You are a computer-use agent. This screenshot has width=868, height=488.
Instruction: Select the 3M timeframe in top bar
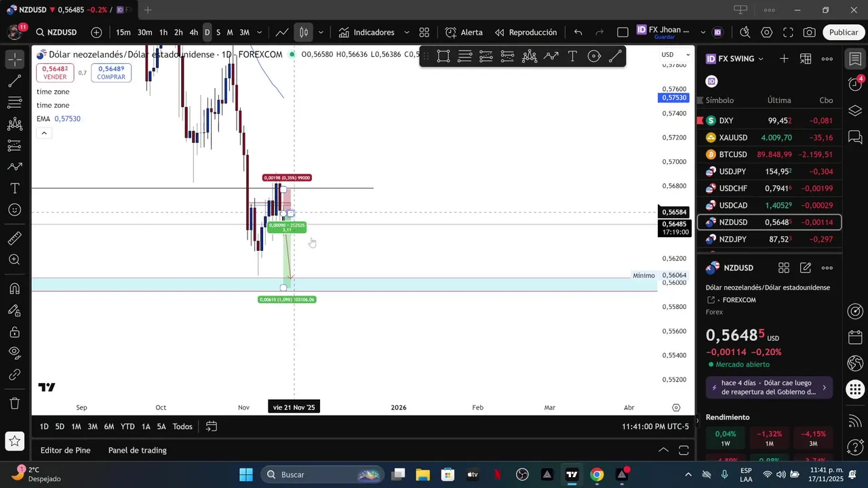245,33
